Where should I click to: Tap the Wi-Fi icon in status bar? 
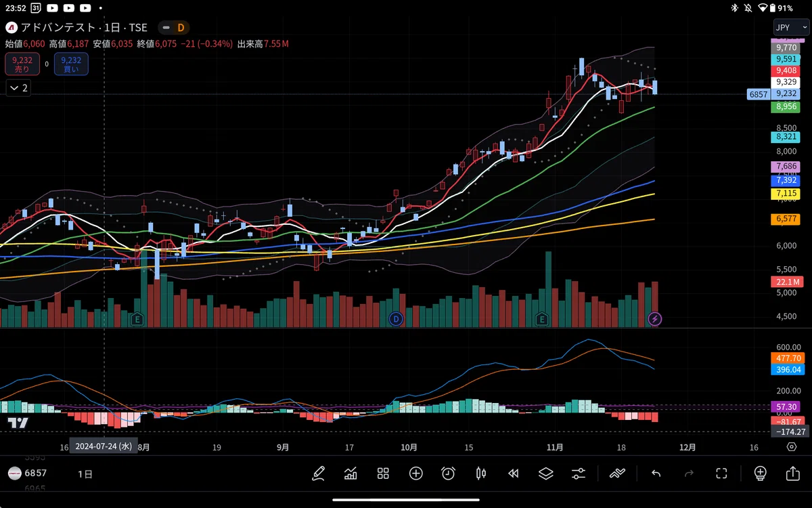coord(763,8)
